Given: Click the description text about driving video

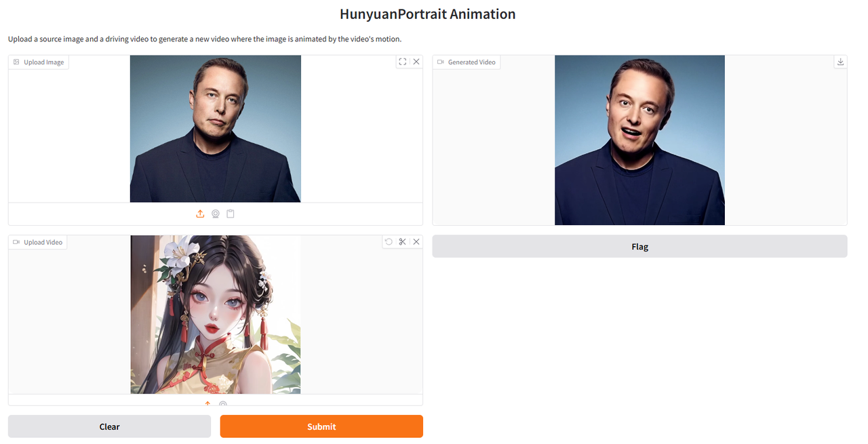Looking at the screenshot, I should pyautogui.click(x=205, y=39).
